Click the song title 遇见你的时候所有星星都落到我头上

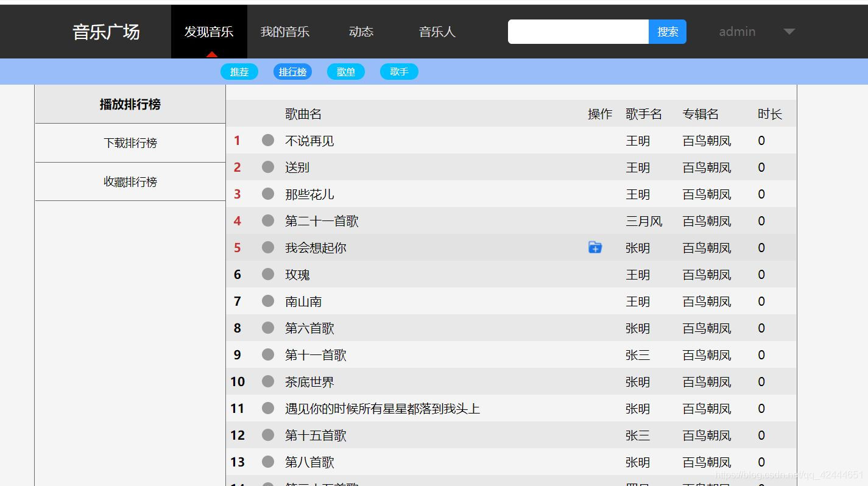point(383,409)
